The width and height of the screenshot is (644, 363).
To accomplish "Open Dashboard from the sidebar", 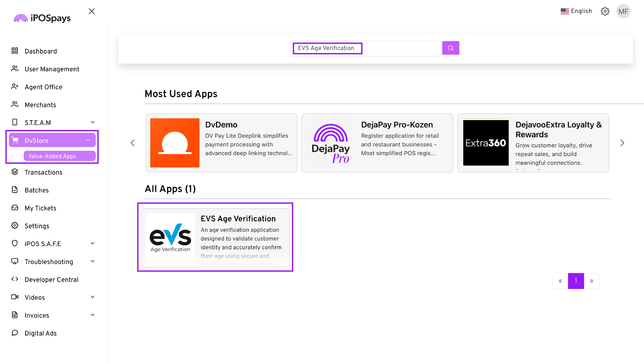I will [40, 51].
